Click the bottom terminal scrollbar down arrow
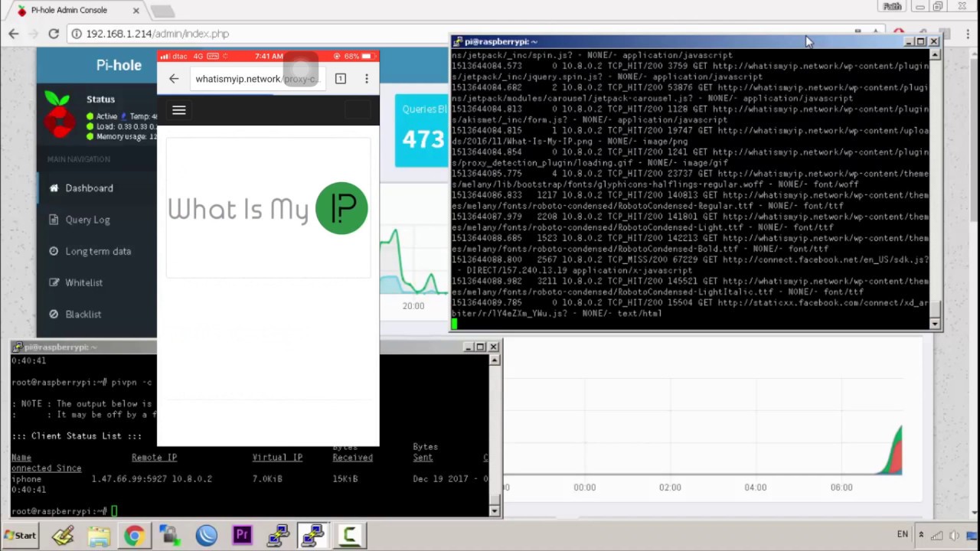Screen dimensions: 980x551 (x=495, y=510)
